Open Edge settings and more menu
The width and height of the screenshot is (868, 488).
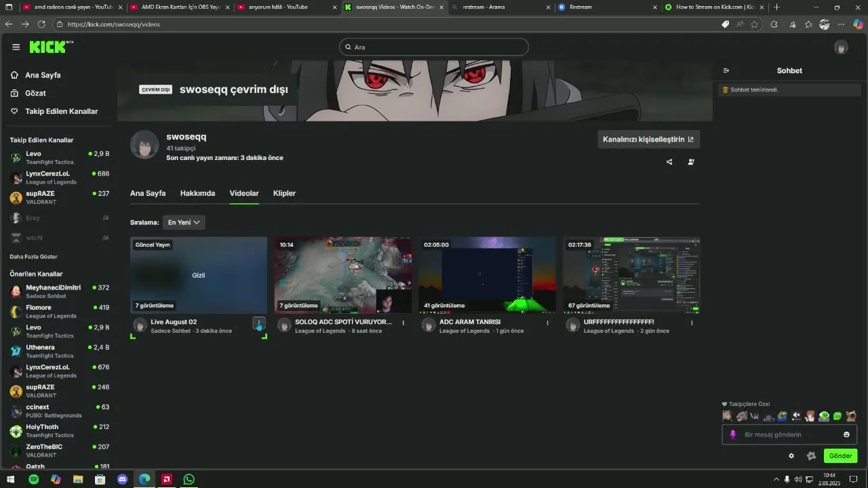842,24
